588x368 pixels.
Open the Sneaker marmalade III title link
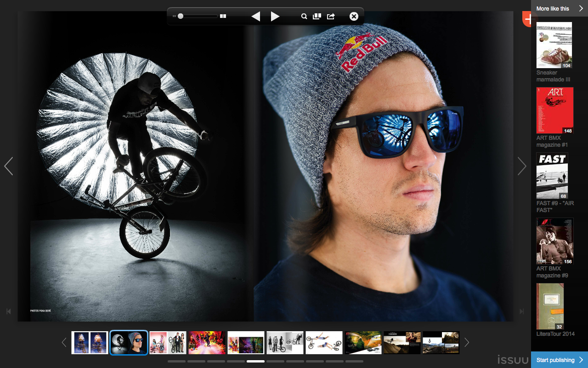click(554, 76)
